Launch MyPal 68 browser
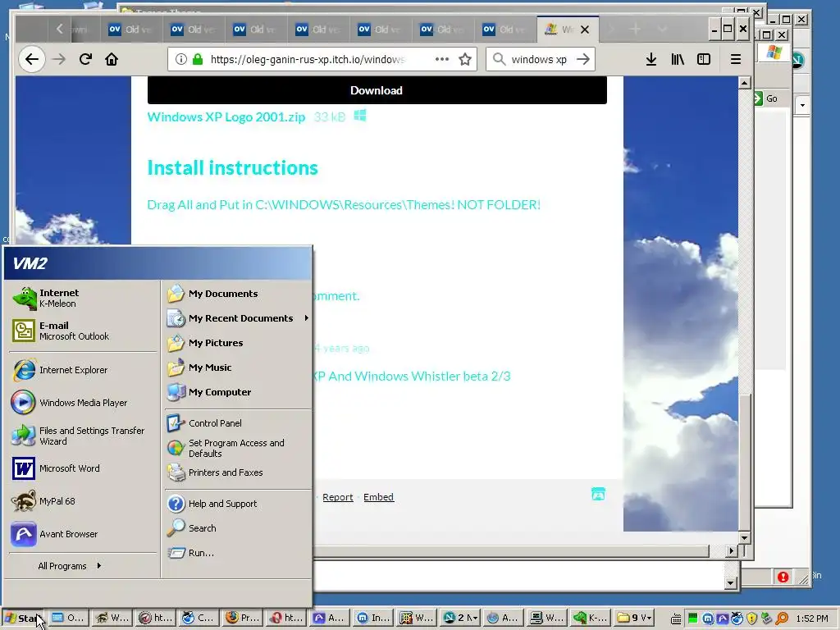 pos(83,501)
